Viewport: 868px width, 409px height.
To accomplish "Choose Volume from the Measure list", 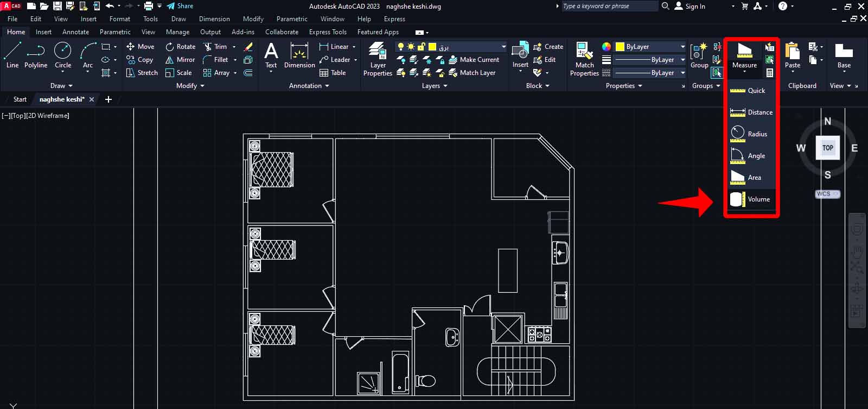I will (750, 199).
